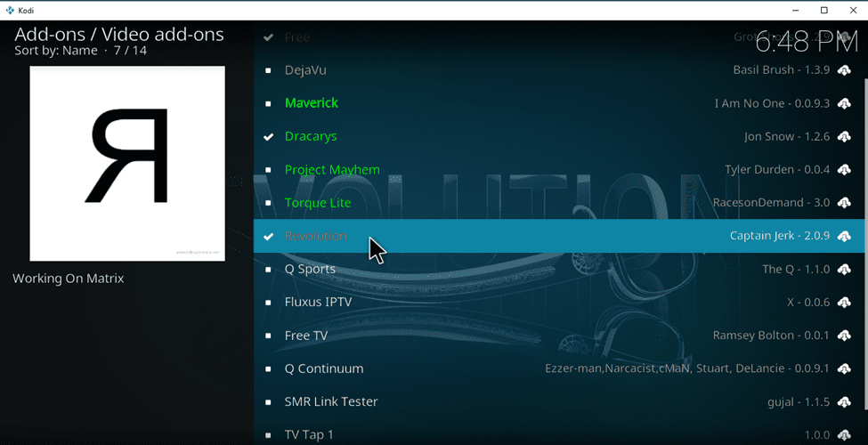Click the square bullet beside DejaVu
The height and width of the screenshot is (445, 868).
click(x=269, y=70)
